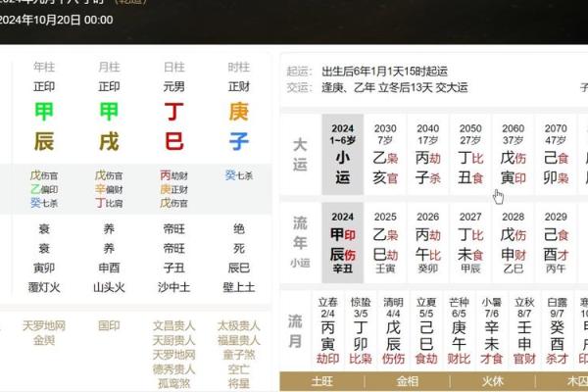The height and width of the screenshot is (392, 588).
Task: Pick the 立秋 8/7 壬申 month
Action: (524, 330)
